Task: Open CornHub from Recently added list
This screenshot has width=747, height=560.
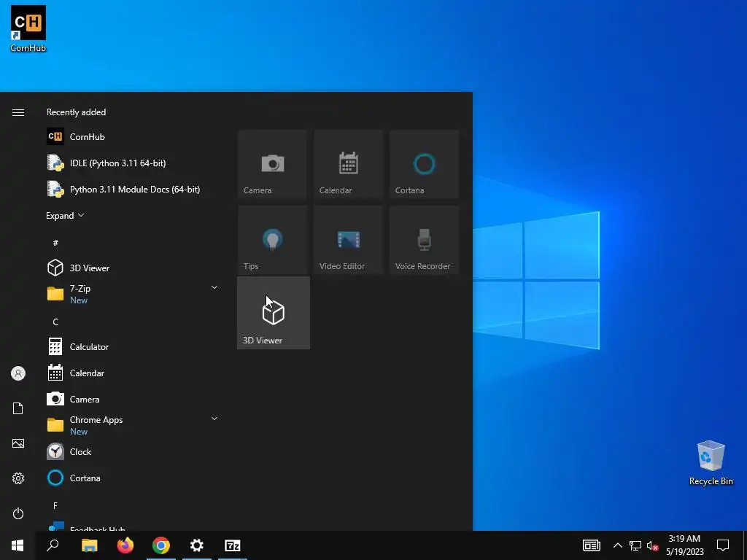Action: [x=133, y=136]
